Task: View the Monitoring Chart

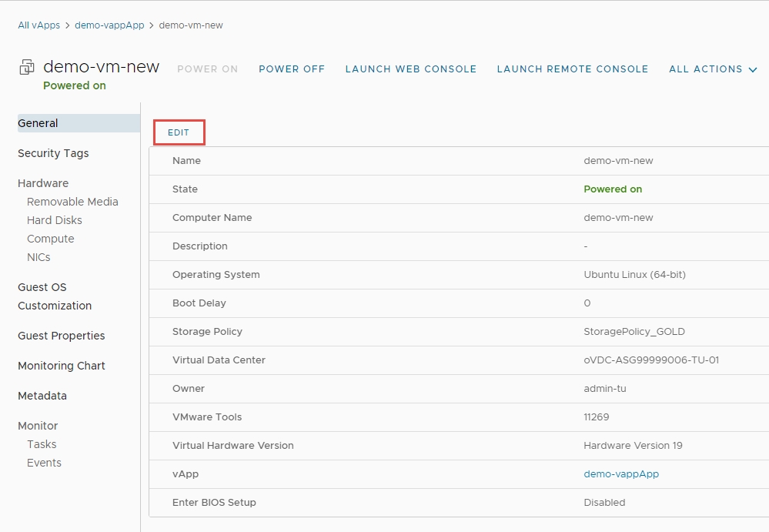Action: click(62, 366)
